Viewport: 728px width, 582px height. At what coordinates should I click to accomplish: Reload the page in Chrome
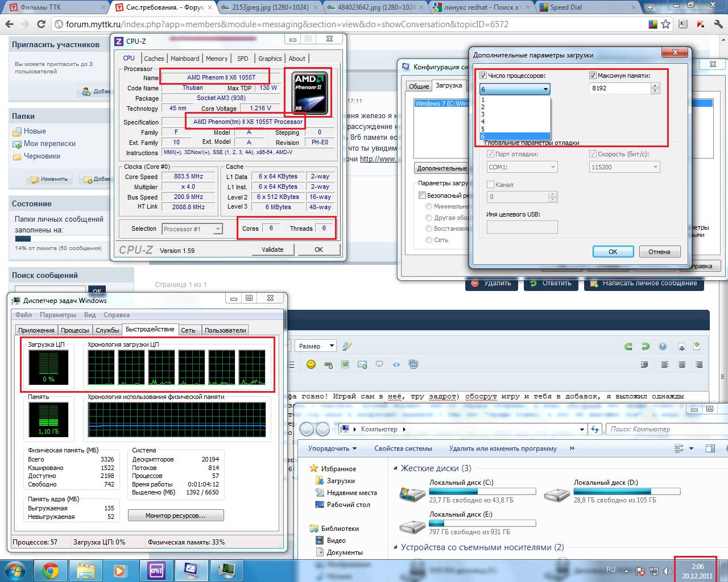[x=41, y=24]
